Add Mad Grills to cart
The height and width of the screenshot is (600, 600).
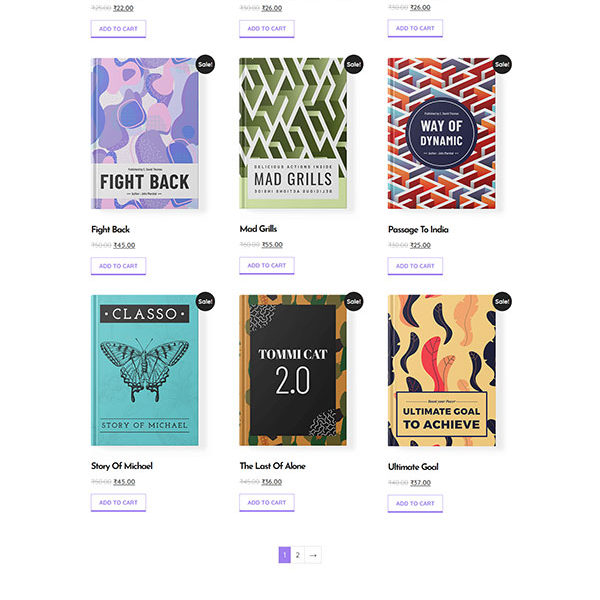(266, 265)
